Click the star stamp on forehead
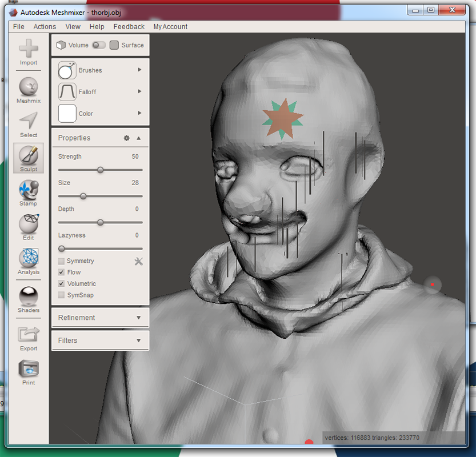Screen dimensions: 476x457 [283, 119]
